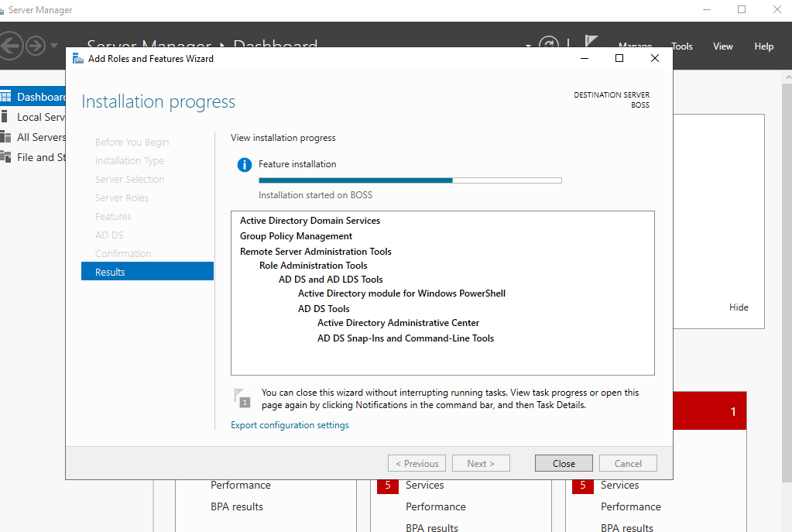Click the feature installation progress bar
Image resolution: width=792 pixels, height=532 pixels.
click(x=410, y=180)
